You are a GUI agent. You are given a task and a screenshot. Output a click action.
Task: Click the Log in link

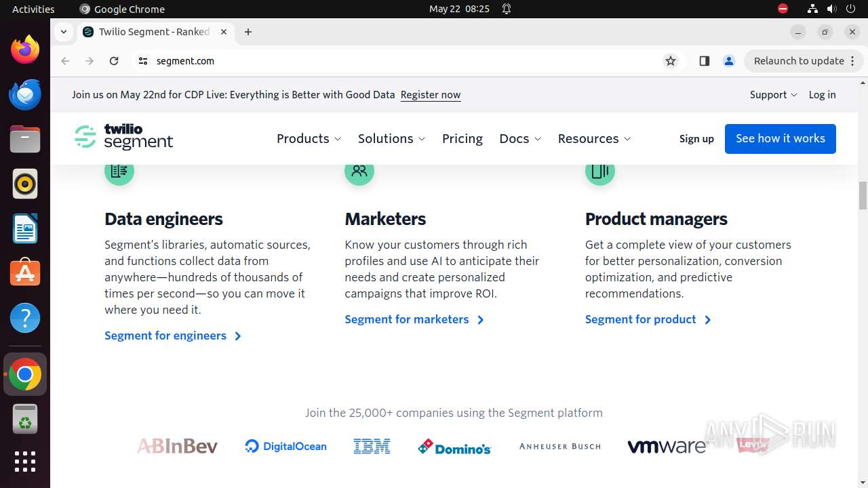pyautogui.click(x=822, y=95)
